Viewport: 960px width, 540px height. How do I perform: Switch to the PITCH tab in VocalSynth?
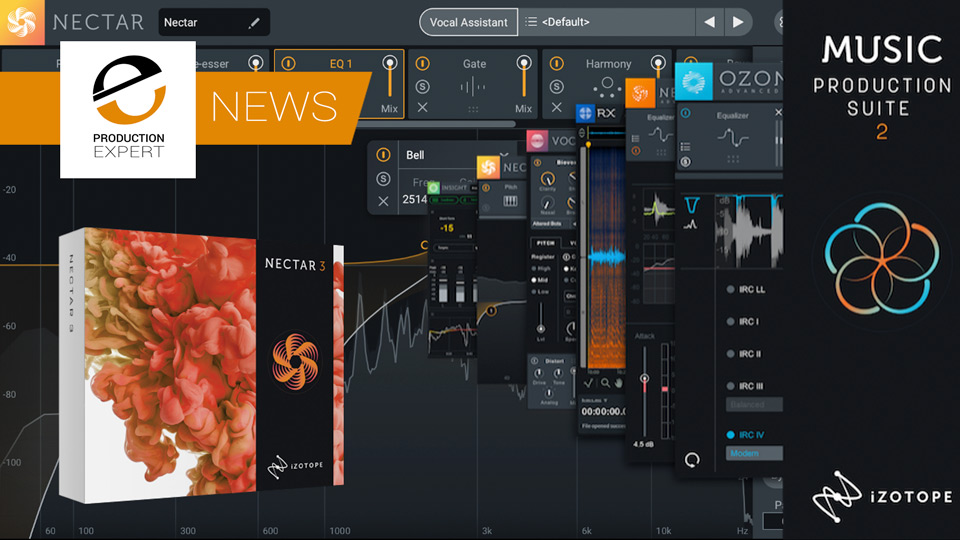[546, 243]
